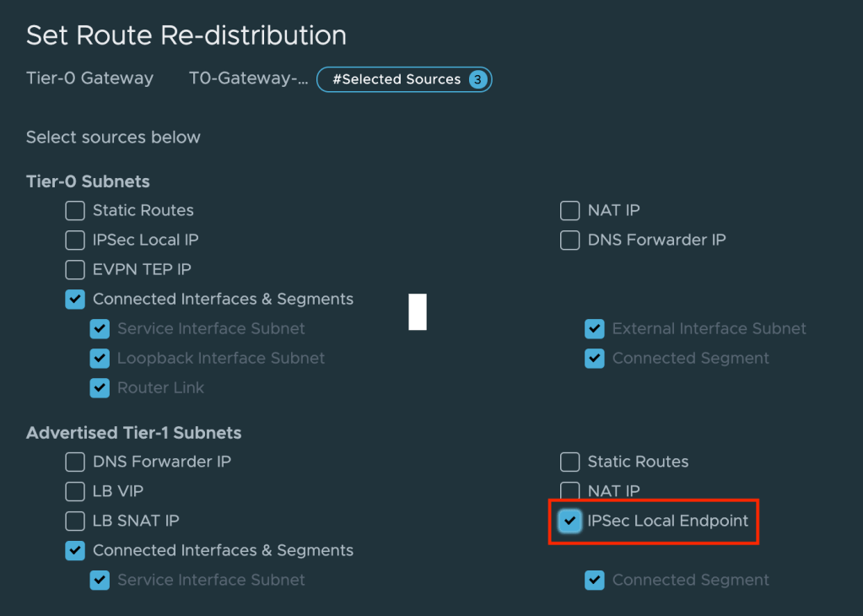This screenshot has width=863, height=616.
Task: Uncheck the IPSec Local Endpoint checkbox
Action: 570,521
